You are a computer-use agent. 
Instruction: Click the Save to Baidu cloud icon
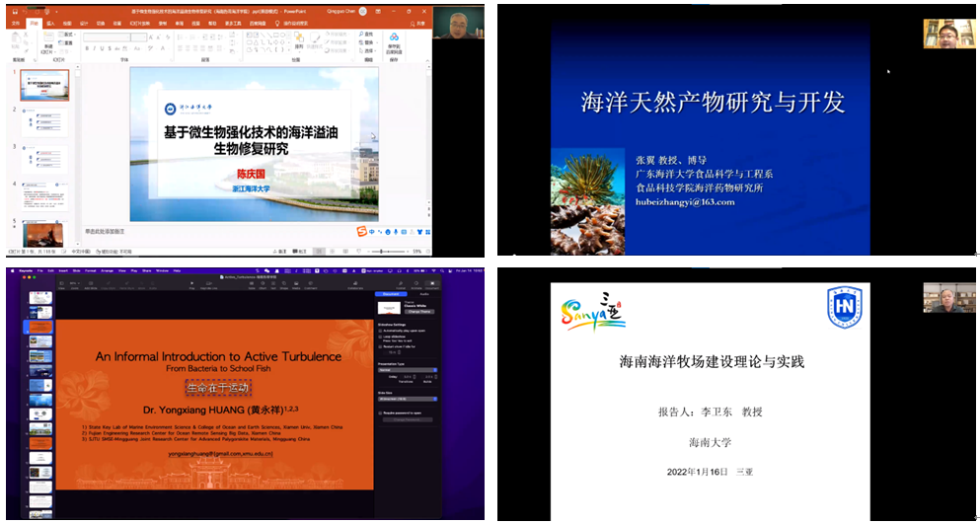(x=394, y=37)
